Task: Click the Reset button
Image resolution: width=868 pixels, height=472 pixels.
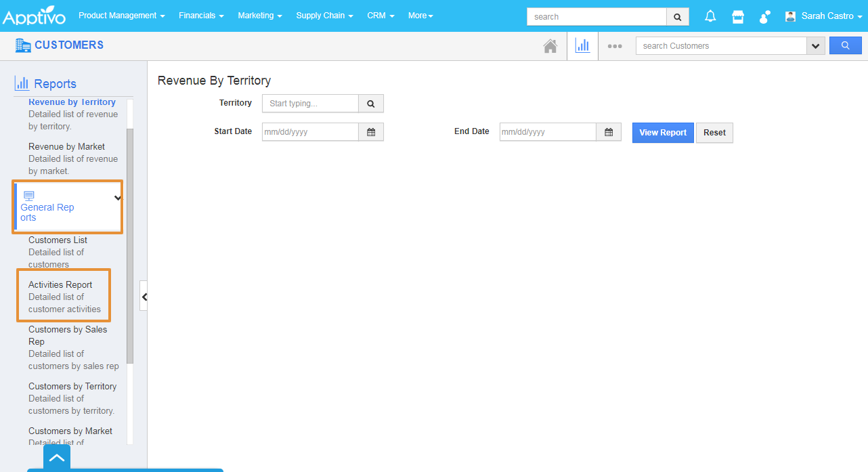Action: tap(714, 133)
